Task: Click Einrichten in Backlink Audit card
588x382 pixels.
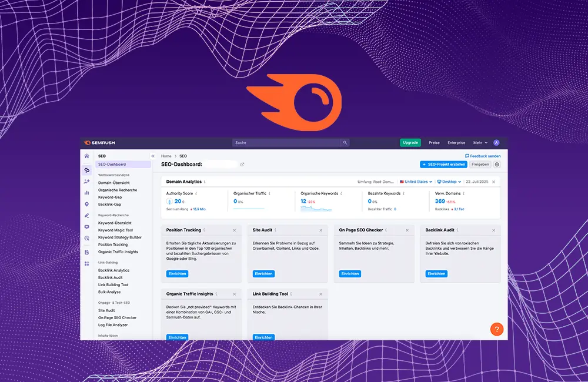Action: pos(436,274)
